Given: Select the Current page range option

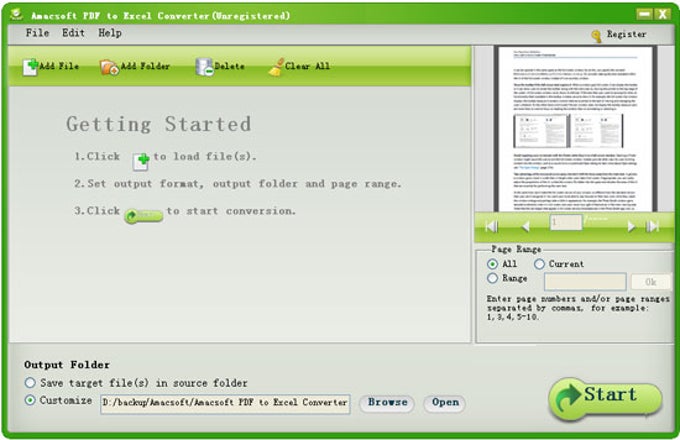Looking at the screenshot, I should (539, 264).
